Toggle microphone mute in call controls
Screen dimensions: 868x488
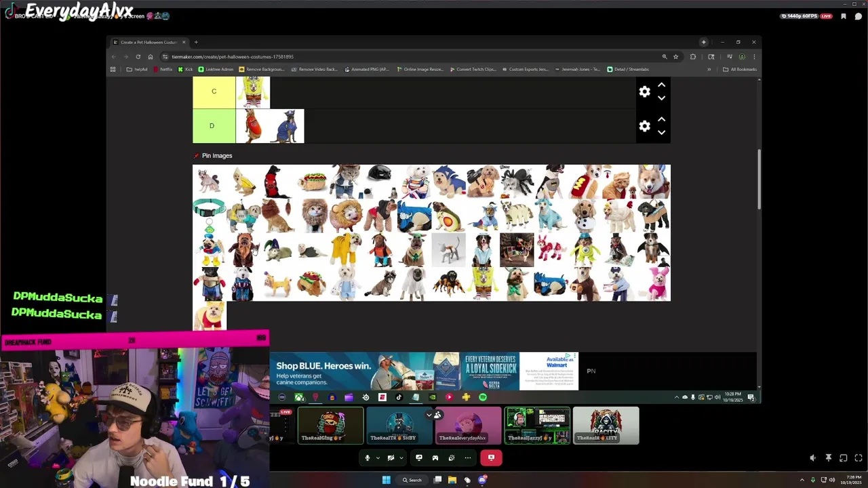368,457
